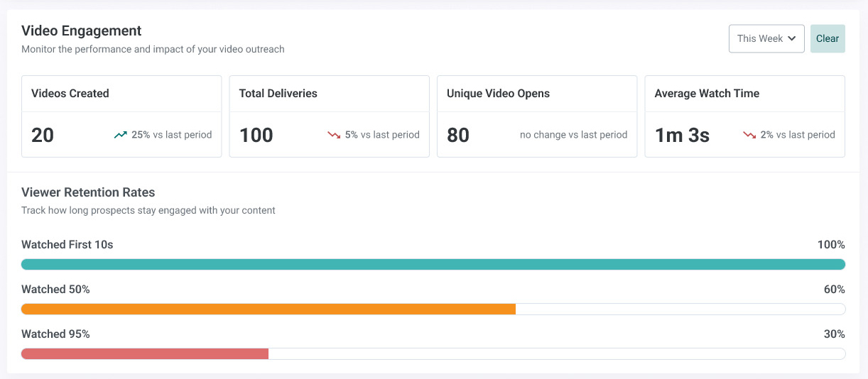Click the orange Watched 50% progress bar
Image resolution: width=868 pixels, height=379 pixels.
tap(268, 309)
